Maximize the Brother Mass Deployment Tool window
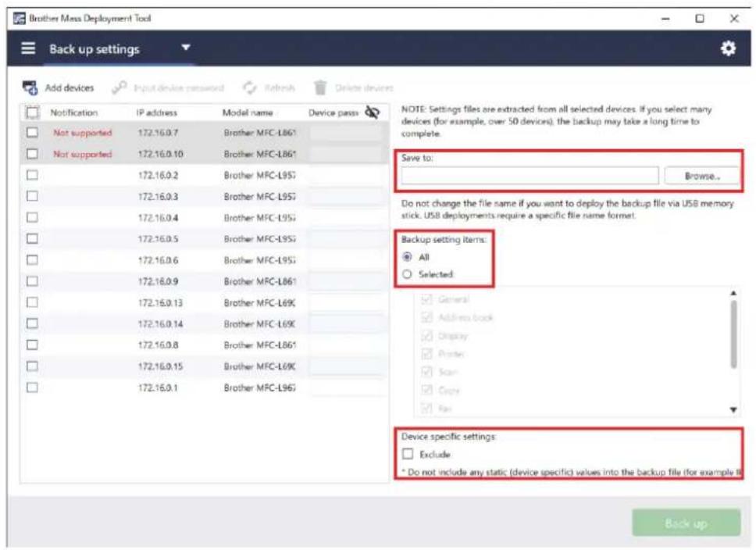The height and width of the screenshot is (550, 756). click(700, 19)
